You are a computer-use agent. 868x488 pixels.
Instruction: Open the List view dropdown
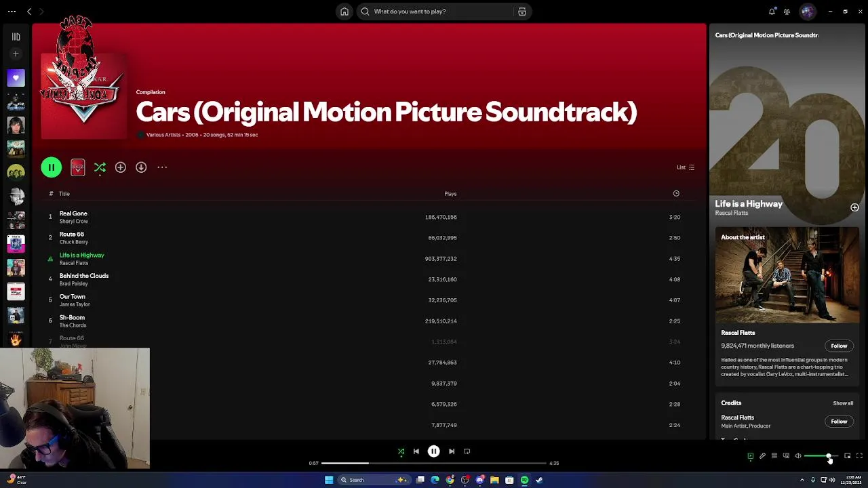coord(686,167)
